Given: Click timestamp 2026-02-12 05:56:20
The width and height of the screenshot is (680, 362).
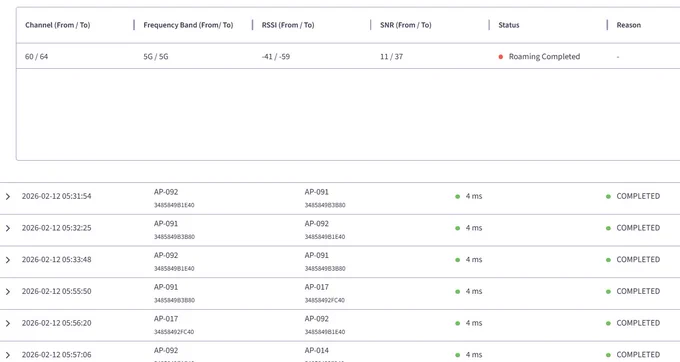Looking at the screenshot, I should (x=56, y=323).
